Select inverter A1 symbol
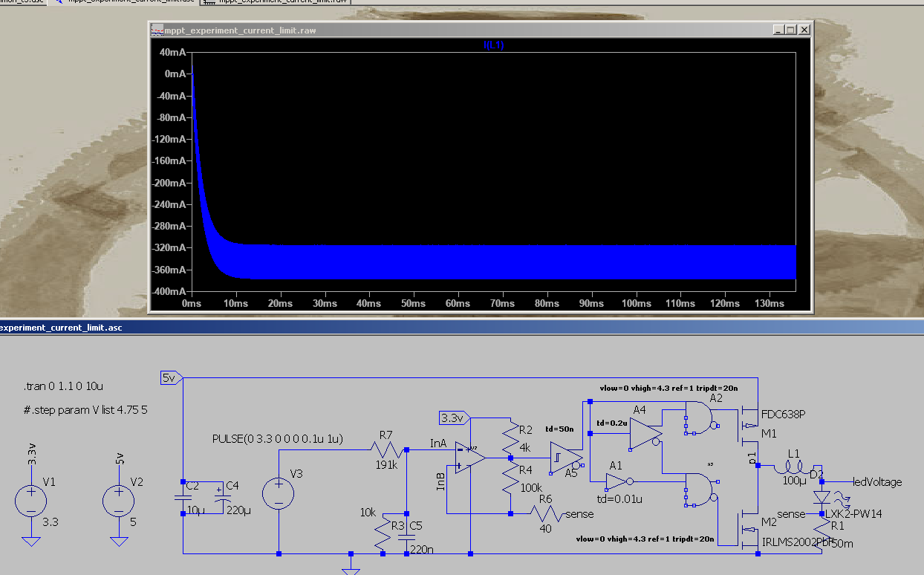 point(621,483)
